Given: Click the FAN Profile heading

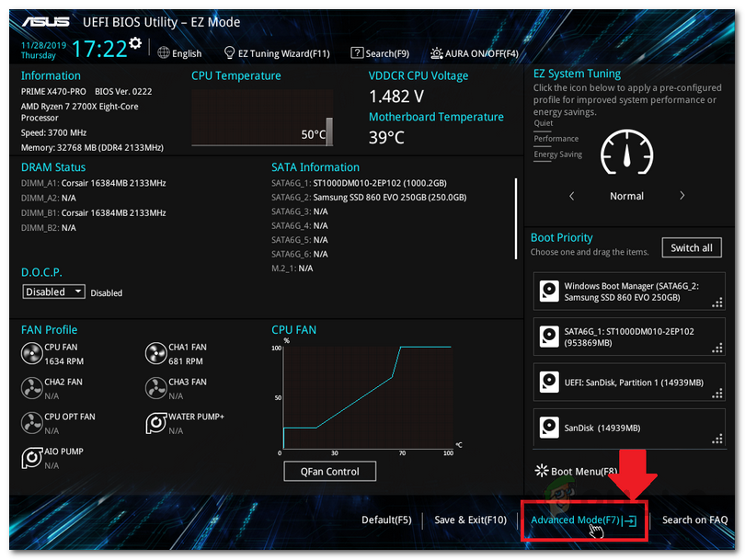Looking at the screenshot, I should 49,329.
